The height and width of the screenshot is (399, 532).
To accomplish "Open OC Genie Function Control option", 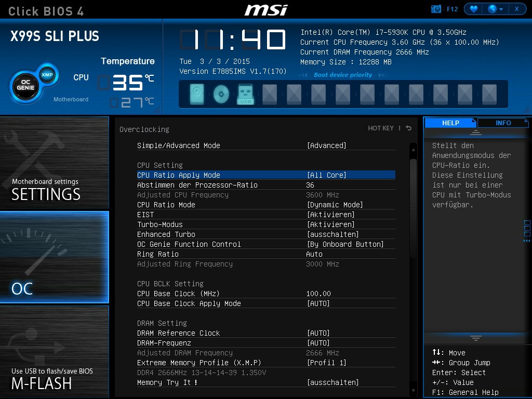I will pyautogui.click(x=266, y=244).
